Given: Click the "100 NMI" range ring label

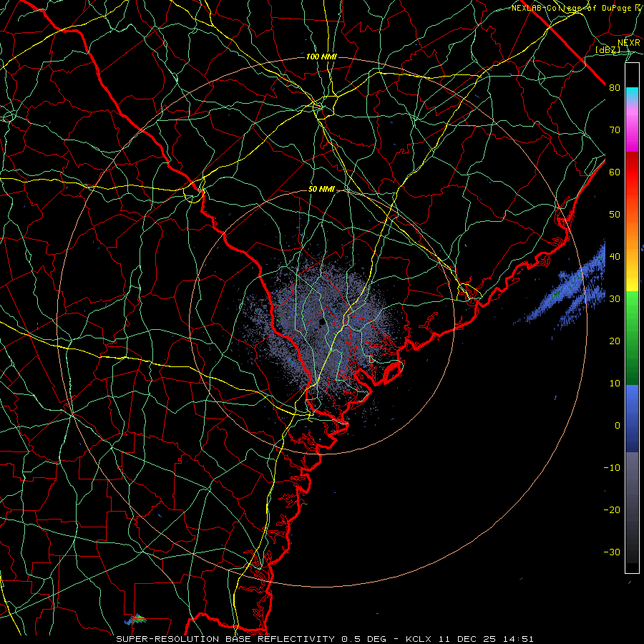Looking at the screenshot, I should (321, 57).
